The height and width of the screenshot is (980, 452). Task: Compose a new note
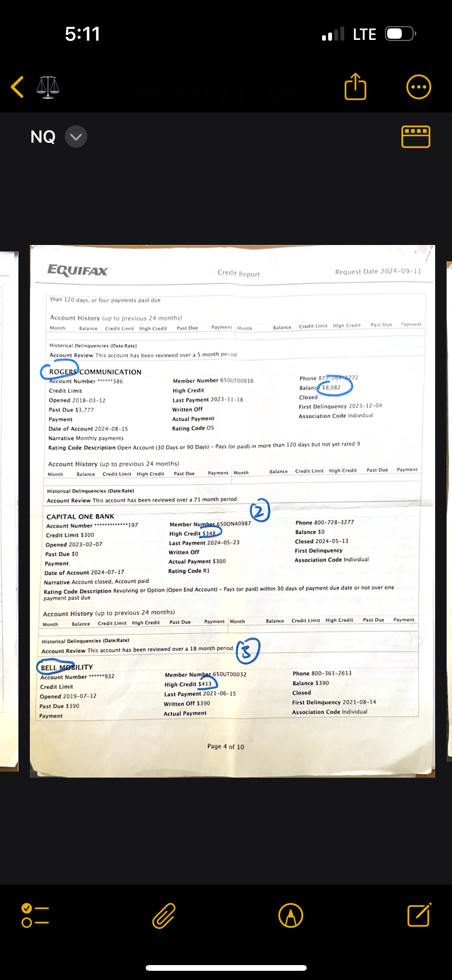[419, 915]
